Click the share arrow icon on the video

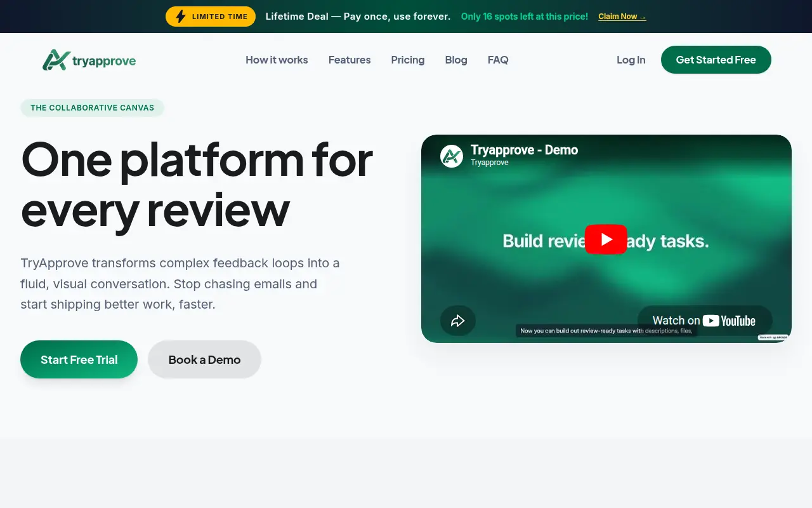pyautogui.click(x=458, y=321)
